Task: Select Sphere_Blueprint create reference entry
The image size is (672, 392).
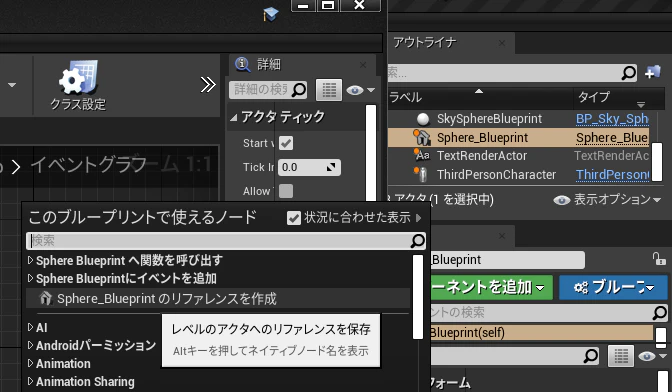Action: point(218,299)
